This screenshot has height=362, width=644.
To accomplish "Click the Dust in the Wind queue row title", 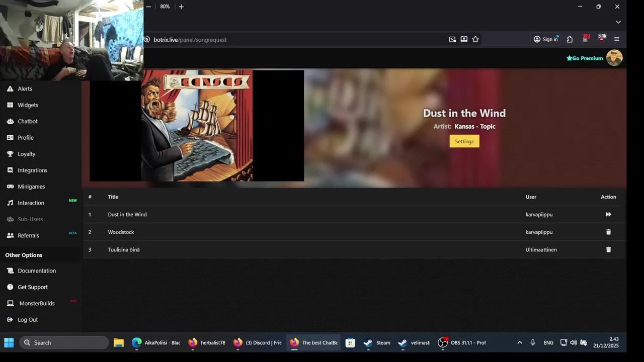I will pyautogui.click(x=127, y=214).
